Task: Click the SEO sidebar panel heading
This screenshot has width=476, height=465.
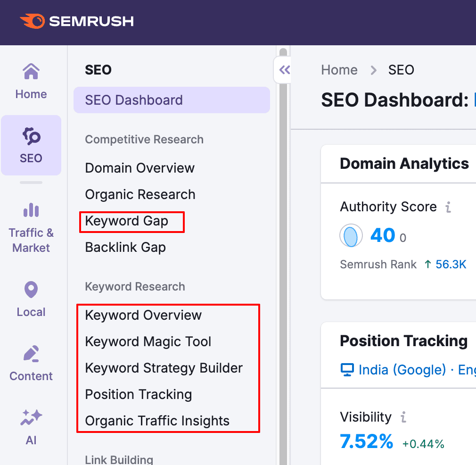Action: point(98,70)
